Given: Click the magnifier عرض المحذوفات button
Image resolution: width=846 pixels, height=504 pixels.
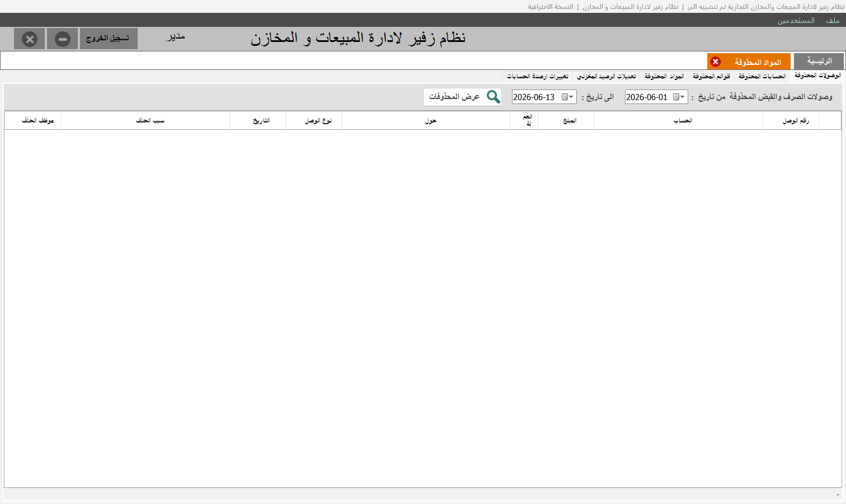Looking at the screenshot, I should click(462, 97).
